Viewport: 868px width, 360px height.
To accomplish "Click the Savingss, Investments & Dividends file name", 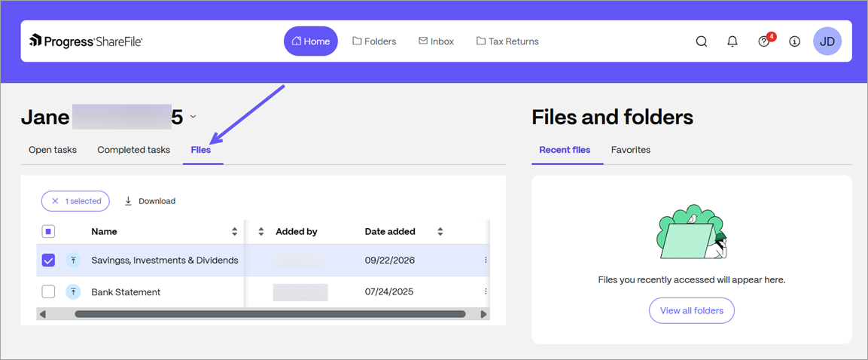I will 164,261.
